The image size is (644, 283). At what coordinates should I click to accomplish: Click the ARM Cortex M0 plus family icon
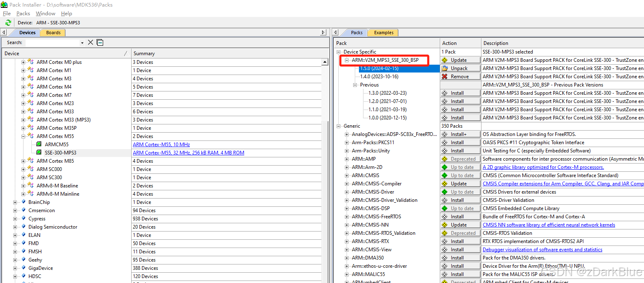tap(31, 62)
